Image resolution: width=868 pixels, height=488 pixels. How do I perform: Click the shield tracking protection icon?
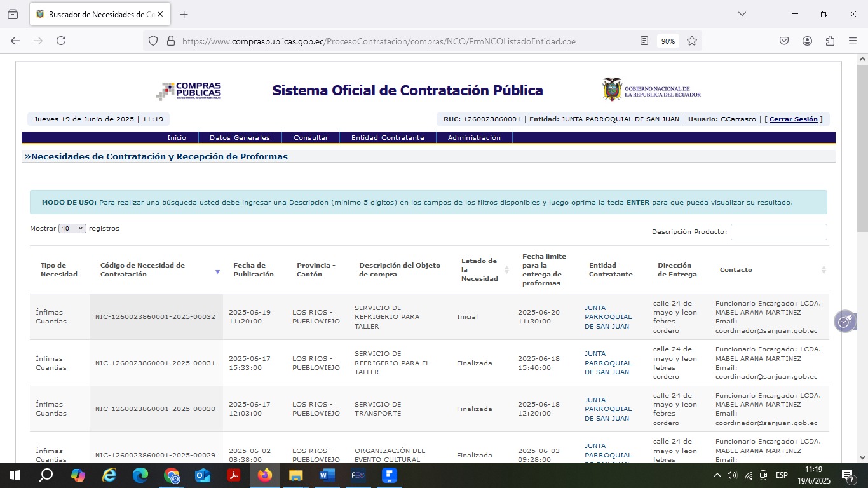(153, 41)
